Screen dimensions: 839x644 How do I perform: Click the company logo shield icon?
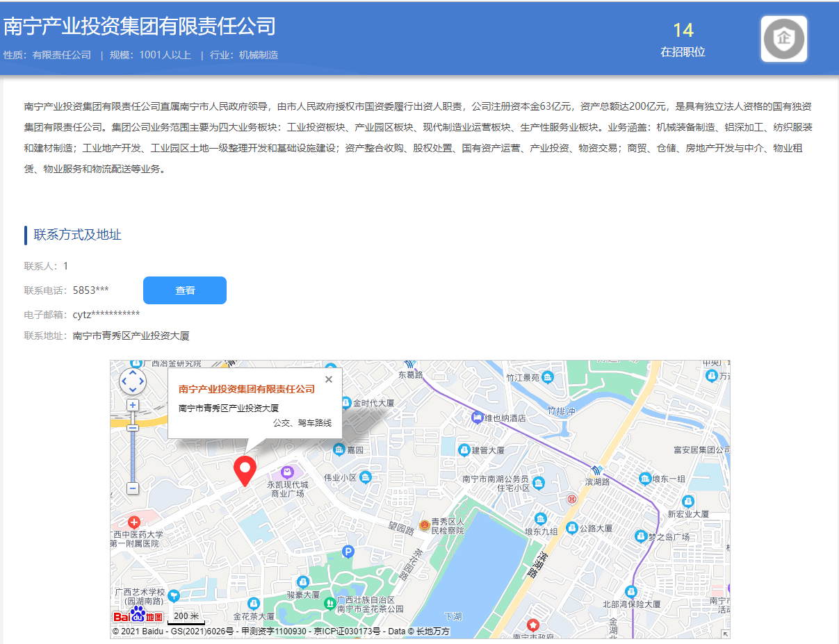point(784,39)
